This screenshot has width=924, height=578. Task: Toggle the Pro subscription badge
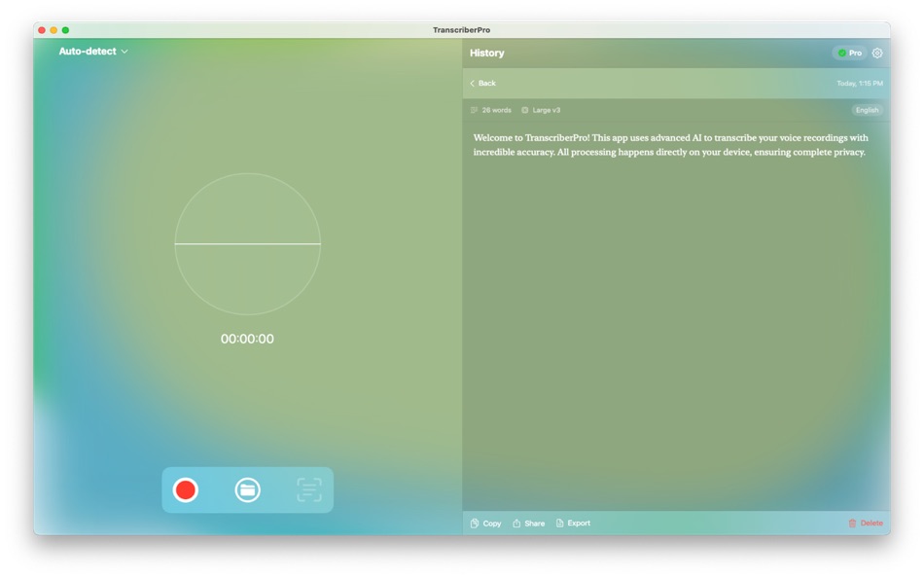[x=849, y=53]
